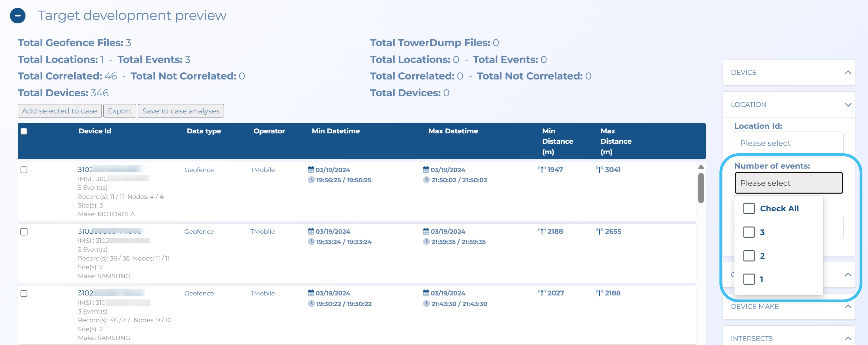The image size is (868, 345).
Task: Select the '2' events checkbox option
Action: coord(749,256)
